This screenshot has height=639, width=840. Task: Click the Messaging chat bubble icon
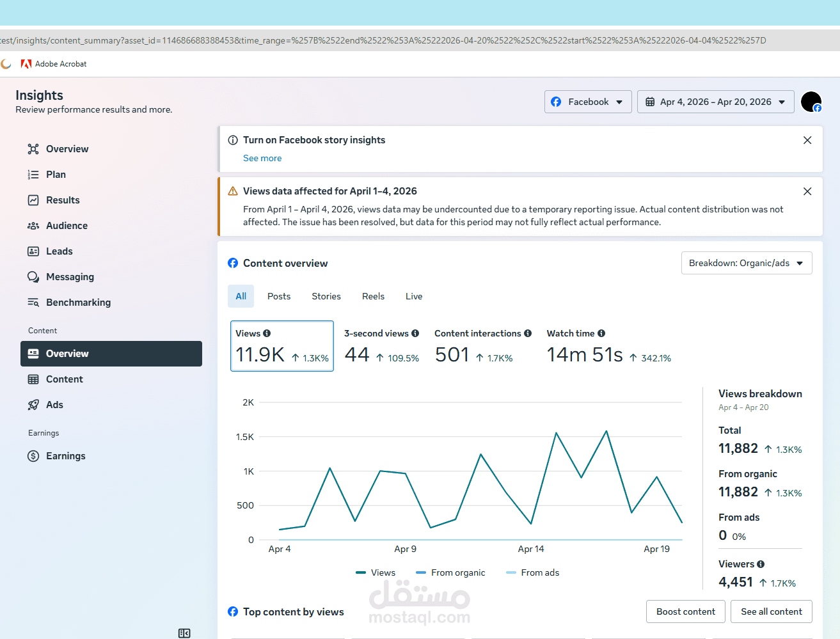[x=33, y=277]
